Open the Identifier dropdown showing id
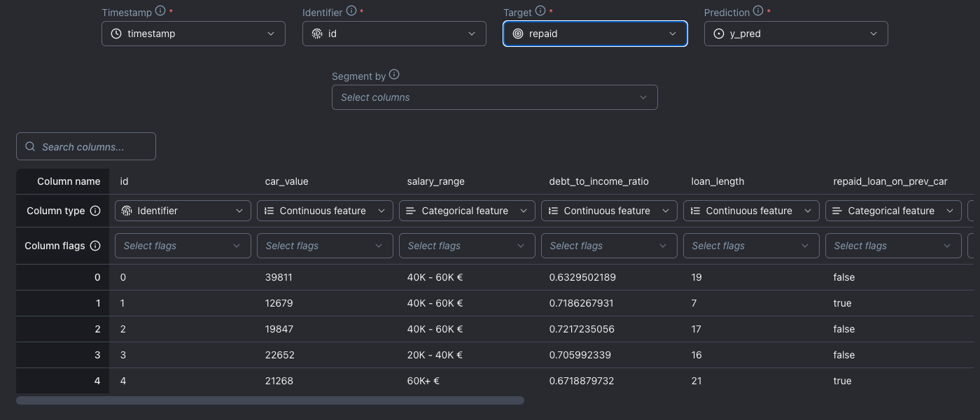Image resolution: width=980 pixels, height=420 pixels. click(x=394, y=34)
